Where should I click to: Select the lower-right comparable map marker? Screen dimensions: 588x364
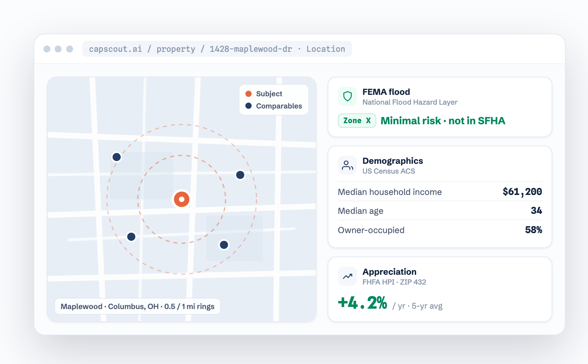click(x=224, y=245)
